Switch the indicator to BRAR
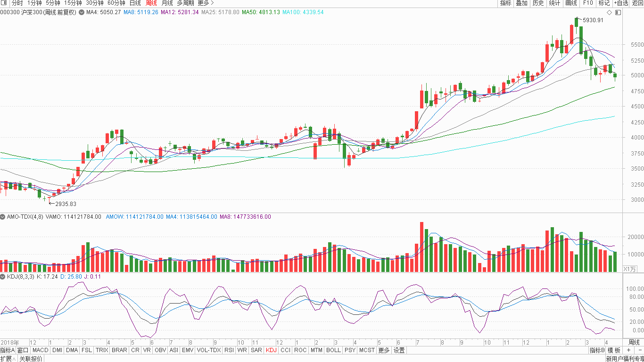This screenshot has width=644, height=362. tap(119, 350)
